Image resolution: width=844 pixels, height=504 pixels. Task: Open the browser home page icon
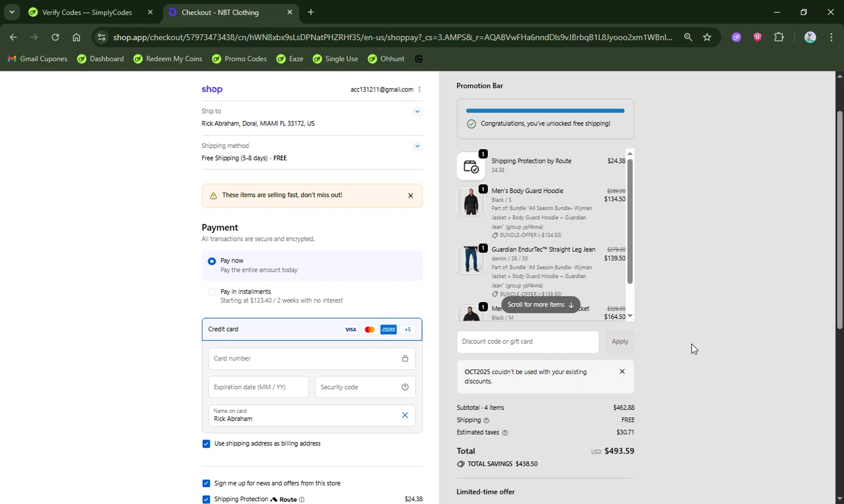77,37
